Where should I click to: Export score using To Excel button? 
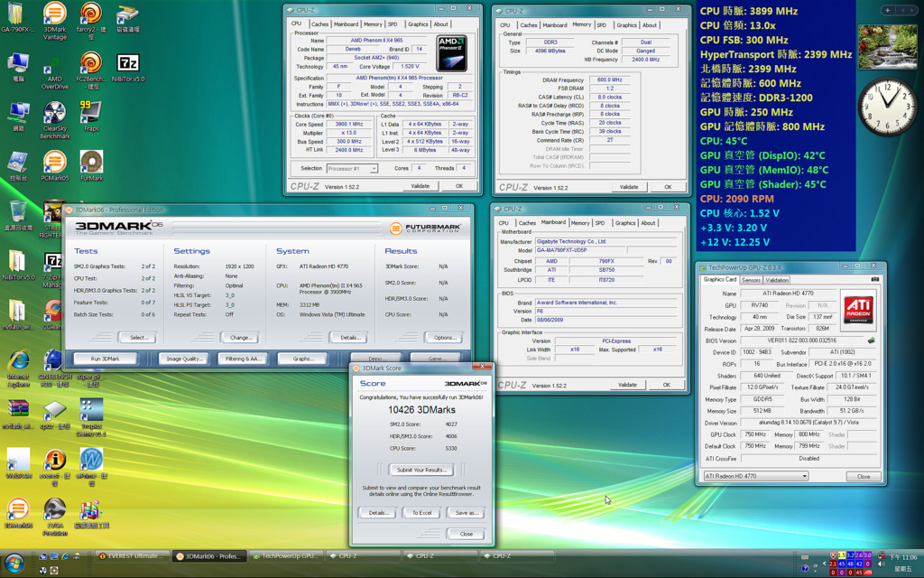click(x=422, y=513)
